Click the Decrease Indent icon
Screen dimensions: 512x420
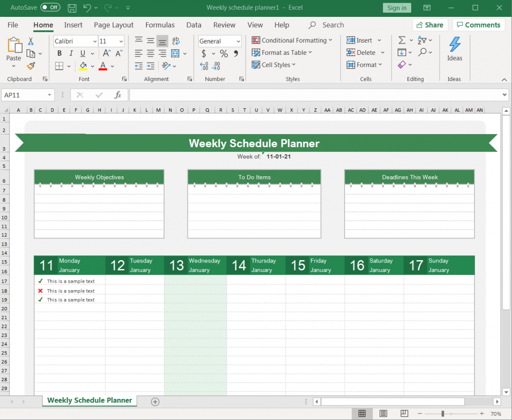(x=139, y=66)
